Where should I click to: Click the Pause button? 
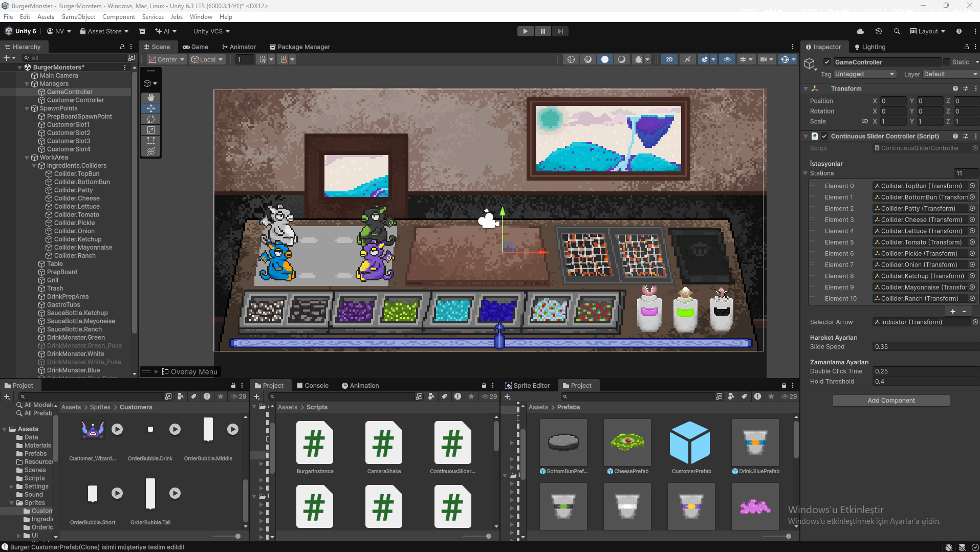(x=542, y=31)
